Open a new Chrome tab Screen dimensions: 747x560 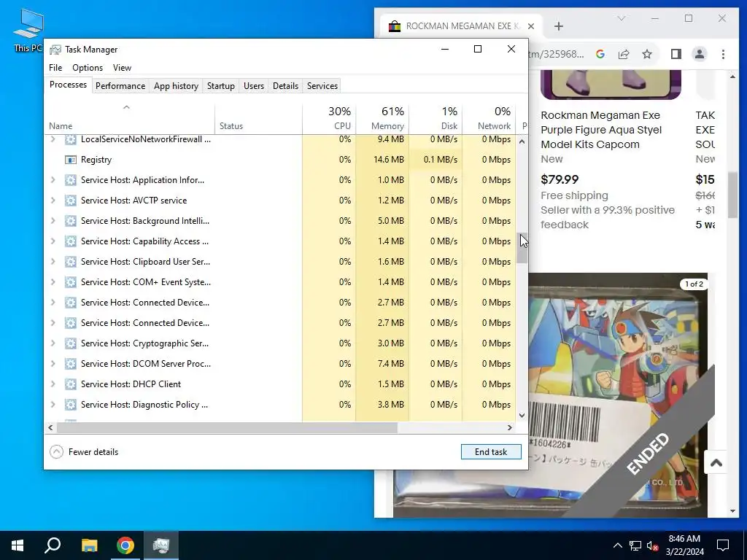click(x=559, y=26)
